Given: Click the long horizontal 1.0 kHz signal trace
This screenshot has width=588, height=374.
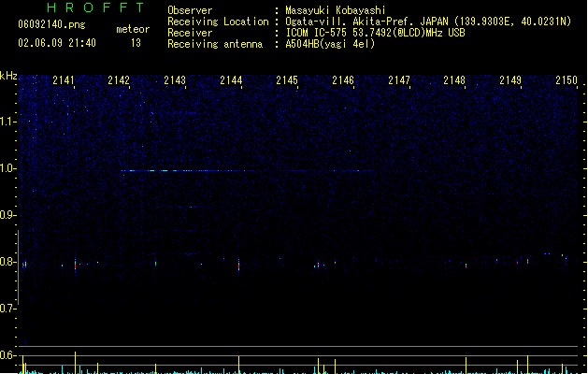Looking at the screenshot, I should pyautogui.click(x=184, y=171).
